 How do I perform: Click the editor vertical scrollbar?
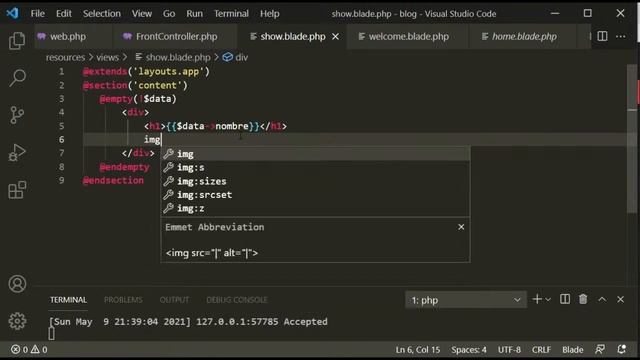tap(632, 139)
